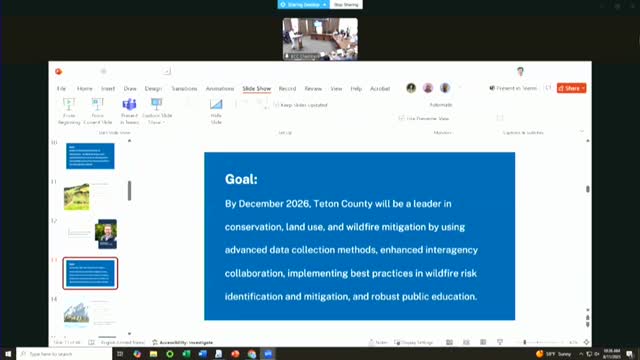Switch to Reading View icon
Viewport: 640px width, 360px height.
[x=483, y=342]
